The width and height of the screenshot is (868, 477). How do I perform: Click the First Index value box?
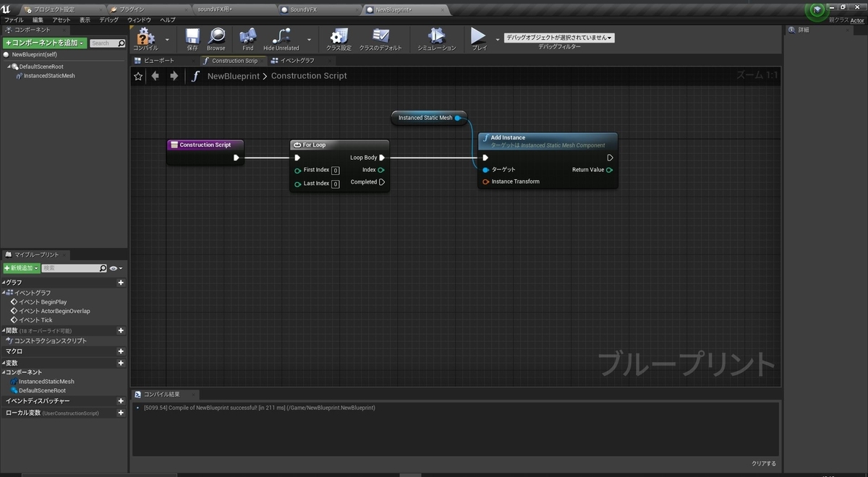click(336, 171)
